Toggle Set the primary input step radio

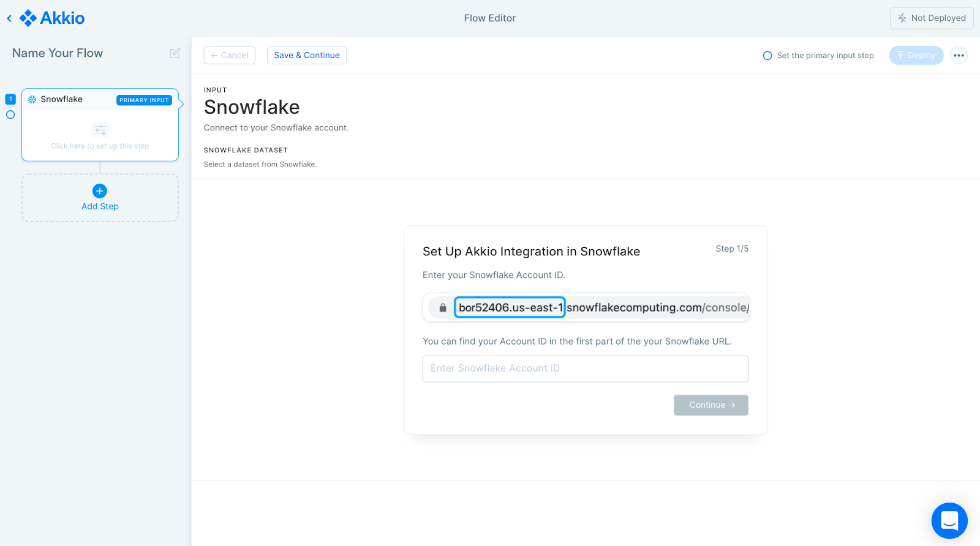767,56
